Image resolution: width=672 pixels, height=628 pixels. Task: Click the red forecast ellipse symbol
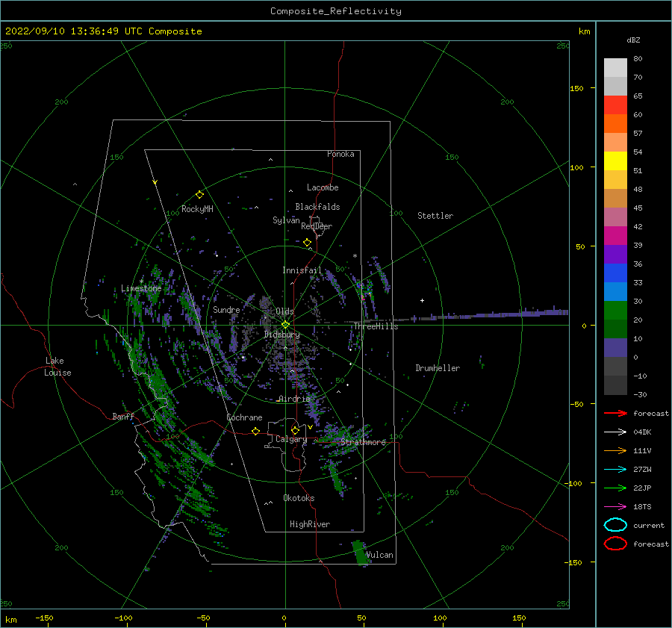pyautogui.click(x=615, y=544)
